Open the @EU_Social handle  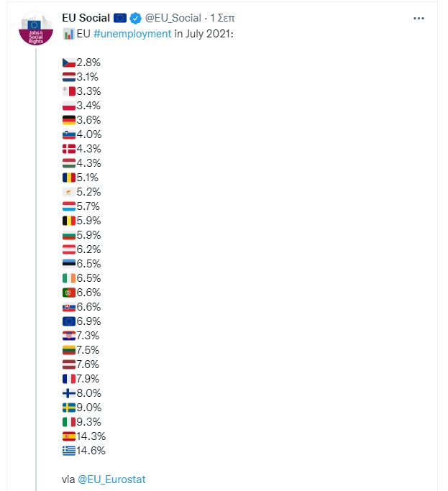[173, 17]
